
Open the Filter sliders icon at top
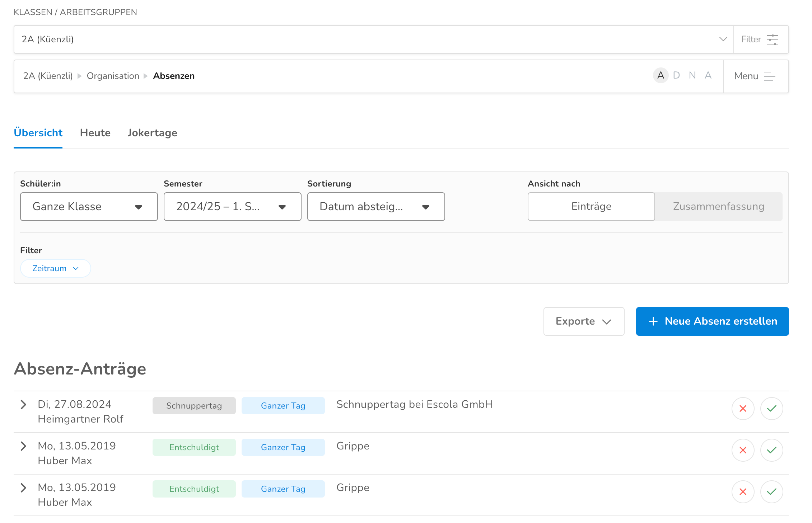click(772, 39)
